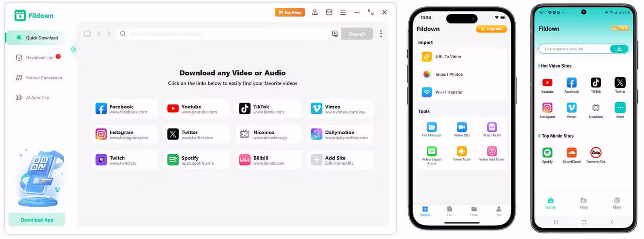Image resolution: width=644 pixels, height=239 pixels.
Task: Open Video To Gif tool on iPhone
Action: [x=492, y=129]
